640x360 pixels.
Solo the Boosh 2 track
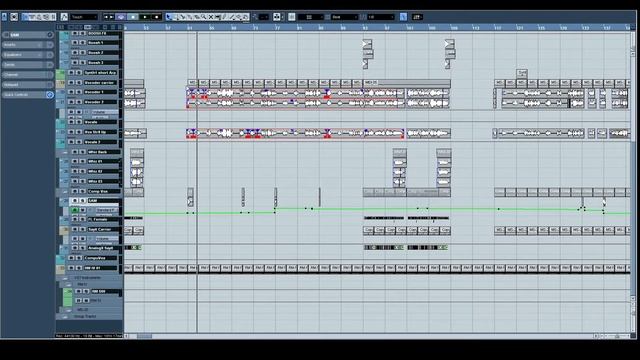82,53
